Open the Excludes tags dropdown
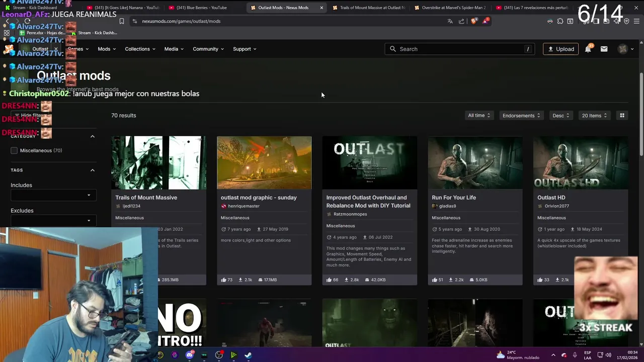The width and height of the screenshot is (644, 362). coord(53,220)
